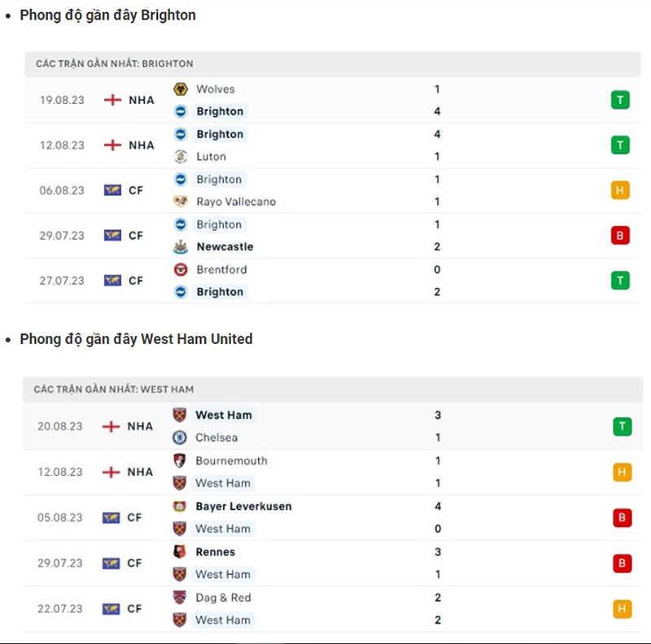Select the 'Các trận gần nhất: West Ham' header

pos(113,389)
